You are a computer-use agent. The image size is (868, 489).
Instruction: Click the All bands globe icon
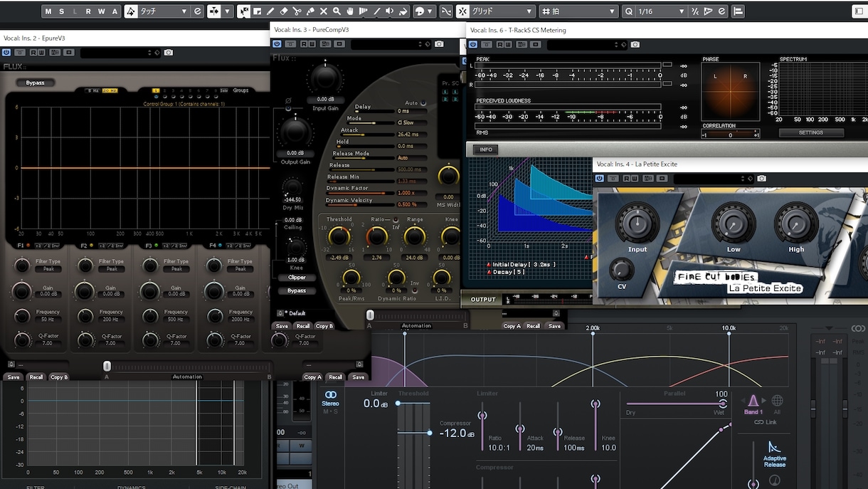(x=777, y=401)
